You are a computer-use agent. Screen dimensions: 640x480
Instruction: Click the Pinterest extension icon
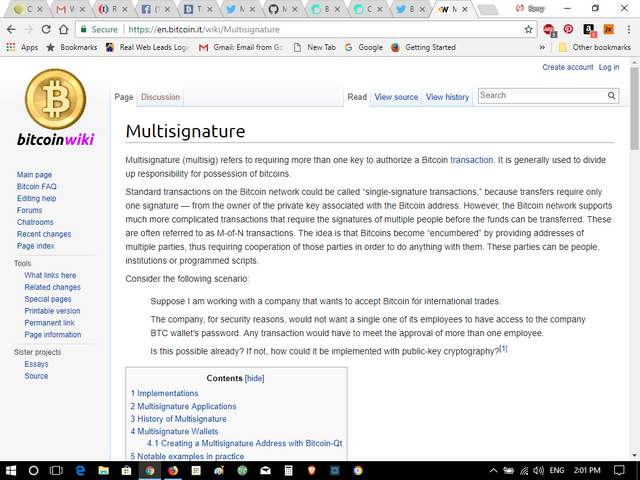tap(568, 29)
